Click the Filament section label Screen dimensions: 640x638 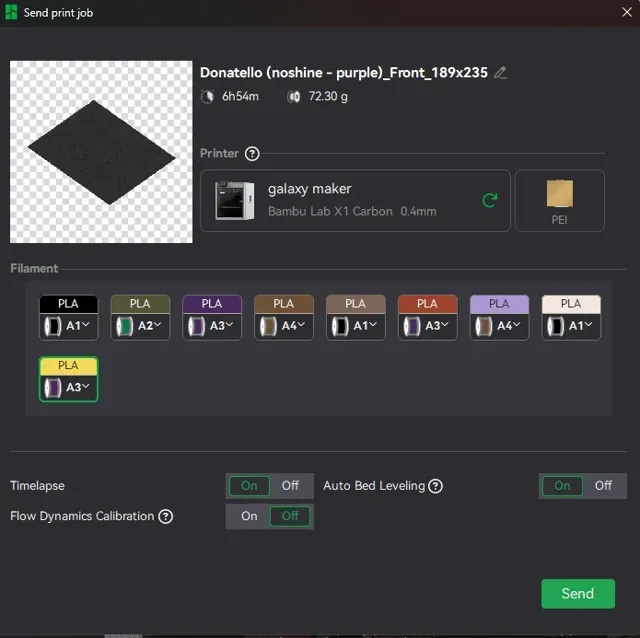pyautogui.click(x=34, y=269)
